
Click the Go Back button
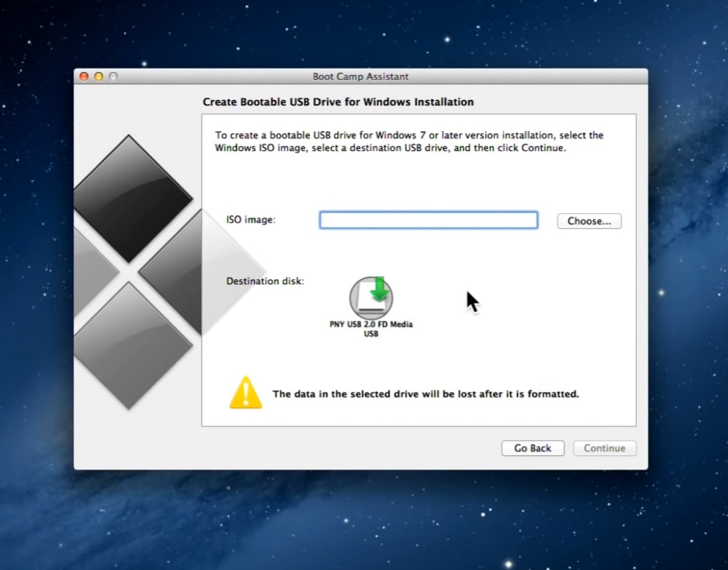pos(533,448)
